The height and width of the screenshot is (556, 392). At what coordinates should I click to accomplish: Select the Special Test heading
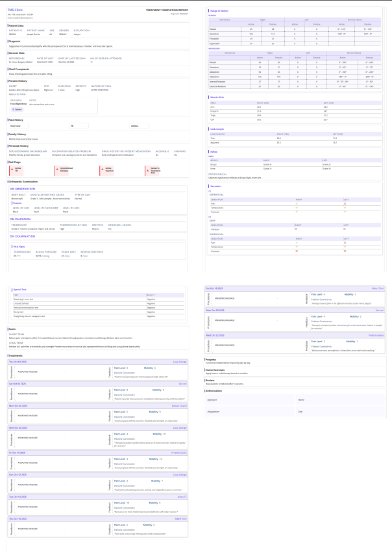tap(20, 290)
